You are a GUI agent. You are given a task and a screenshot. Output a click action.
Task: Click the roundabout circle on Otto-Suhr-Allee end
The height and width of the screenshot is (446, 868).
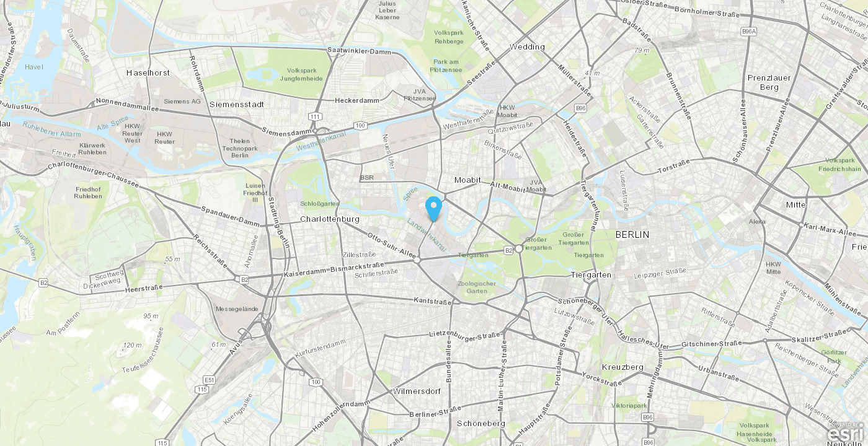(417, 260)
